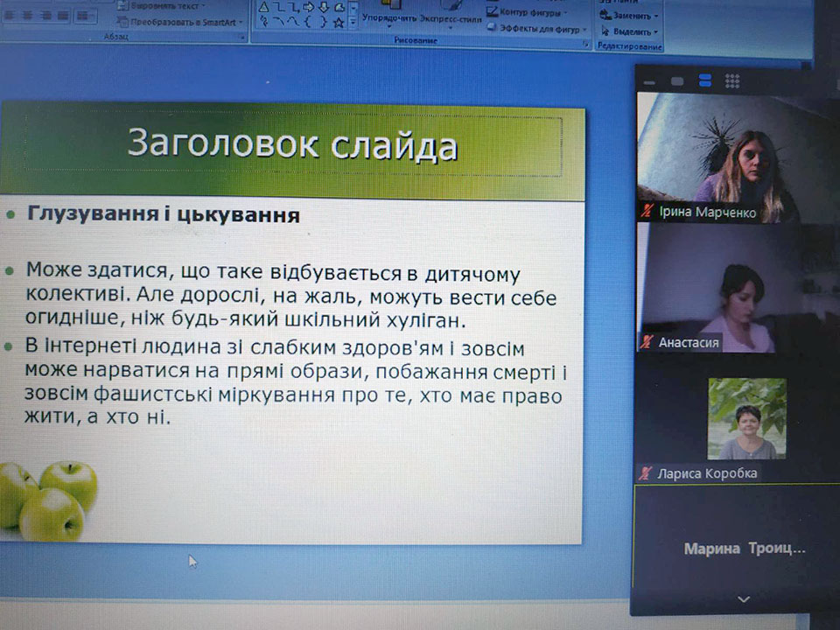
Task: Select the right arrow shape
Action: (309, 8)
